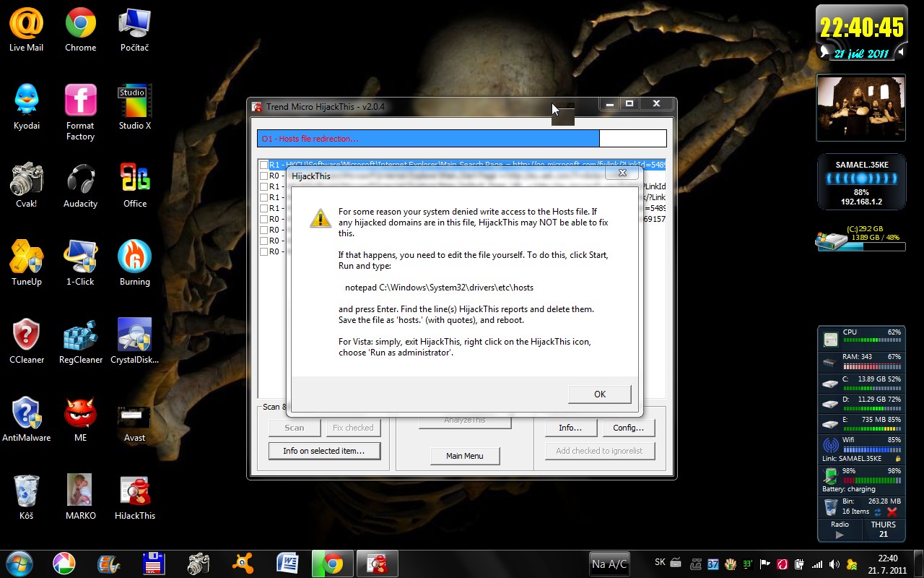
Task: Click the blue refresh arrows beside 16 Items
Action: tap(879, 512)
